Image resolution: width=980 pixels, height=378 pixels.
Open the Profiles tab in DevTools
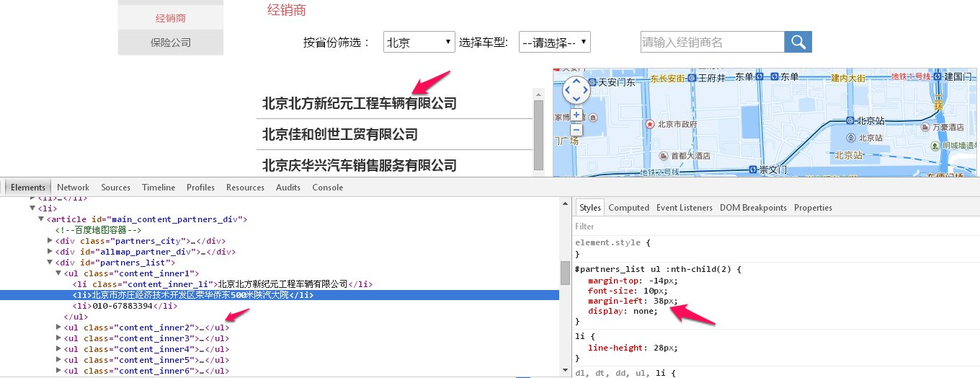(x=200, y=188)
